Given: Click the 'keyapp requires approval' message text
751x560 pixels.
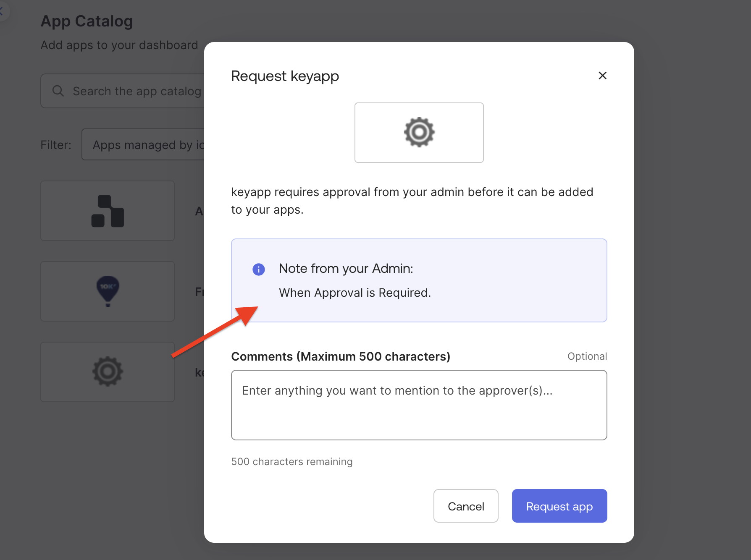Looking at the screenshot, I should (x=412, y=201).
